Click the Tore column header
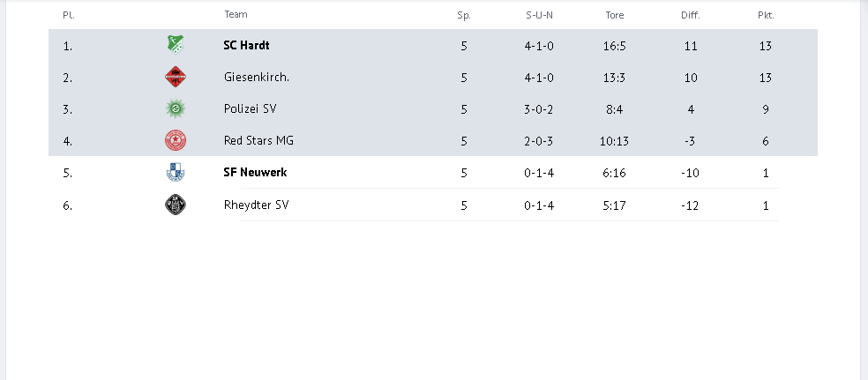Image resolution: width=868 pixels, height=380 pixels. tap(615, 16)
